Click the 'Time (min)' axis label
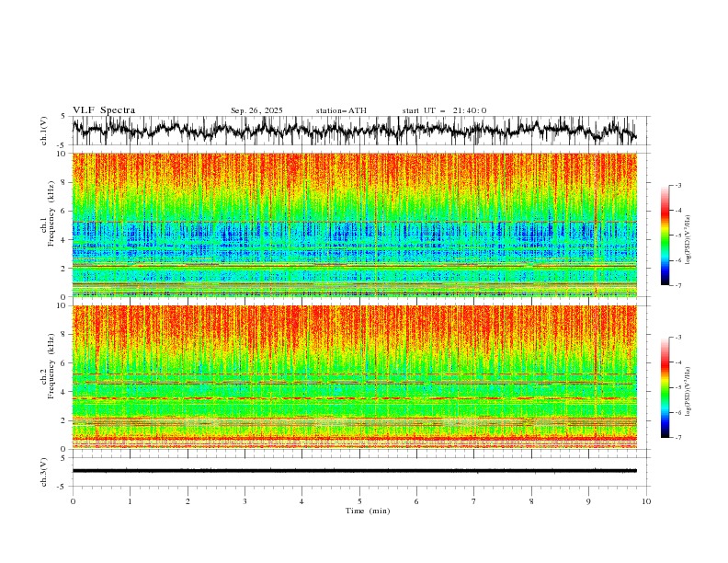 (x=368, y=511)
